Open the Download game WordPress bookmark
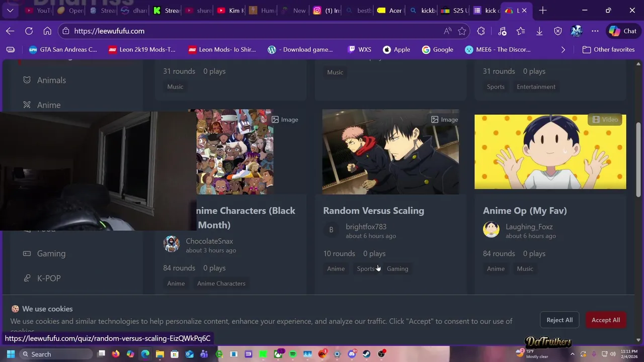The image size is (644, 362). [300, 50]
